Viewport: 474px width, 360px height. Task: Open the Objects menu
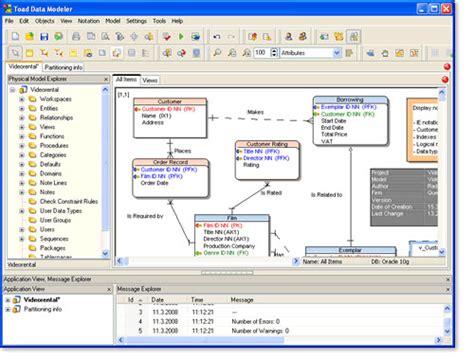click(x=44, y=21)
